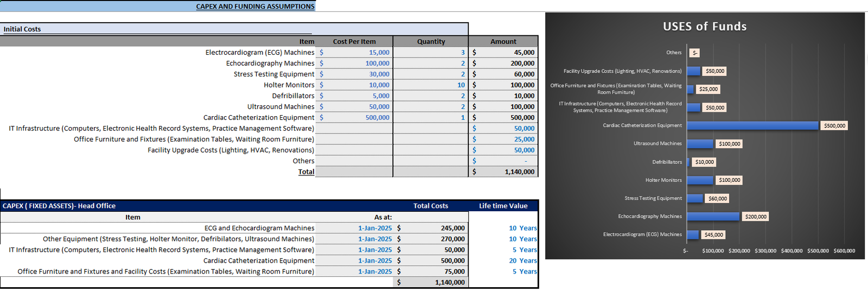Click the Echocardiography Machines chart bar
This screenshot has width=868, height=298.
(713, 217)
